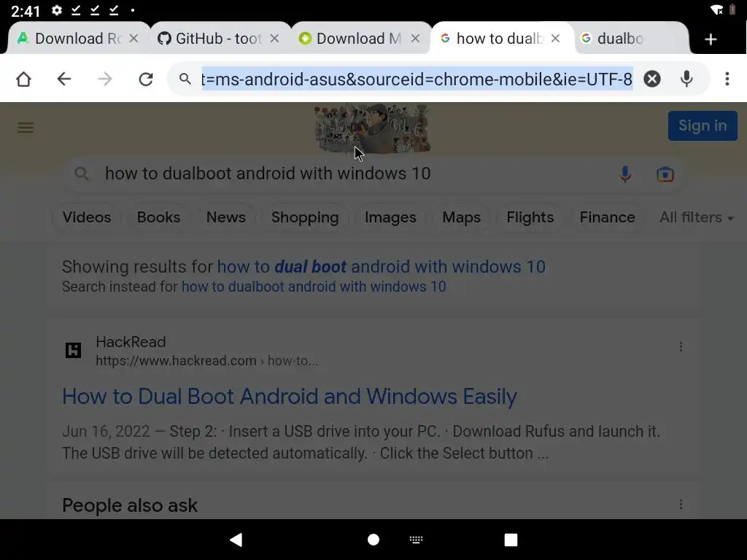Go to Chrome home page icon
The height and width of the screenshot is (560, 747).
[x=23, y=79]
